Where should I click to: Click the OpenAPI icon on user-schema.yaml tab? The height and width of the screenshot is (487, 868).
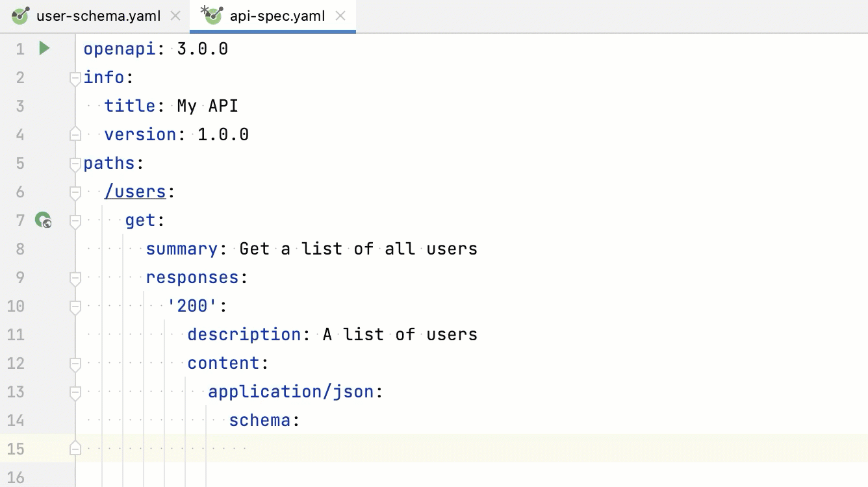(19, 16)
